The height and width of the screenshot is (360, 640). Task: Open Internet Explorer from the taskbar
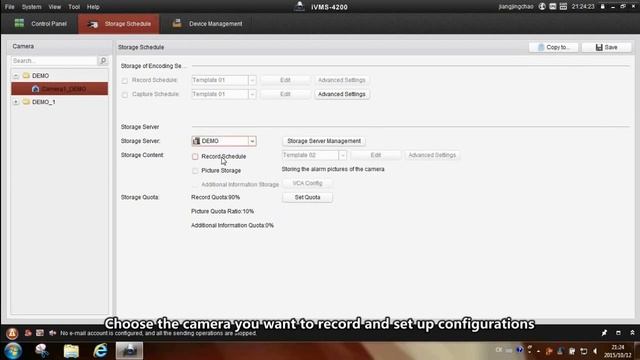click(100, 351)
